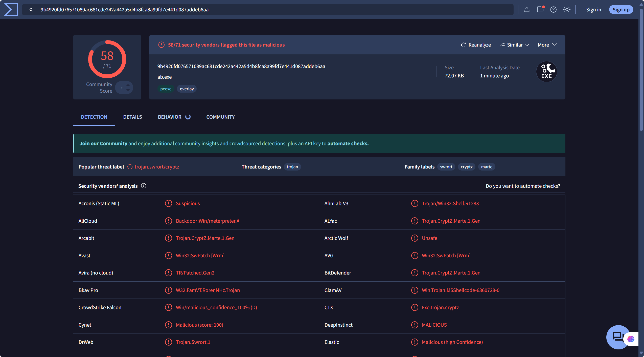This screenshot has width=644, height=357.
Task: Open the BEHAVIOR tab
Action: coord(170,117)
